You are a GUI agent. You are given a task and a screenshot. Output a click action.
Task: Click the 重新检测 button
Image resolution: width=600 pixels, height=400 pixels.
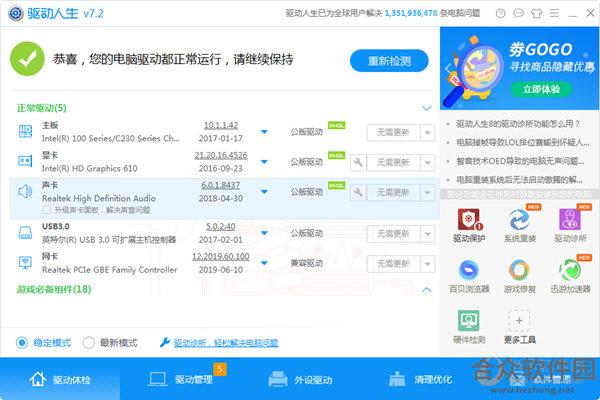tap(389, 61)
